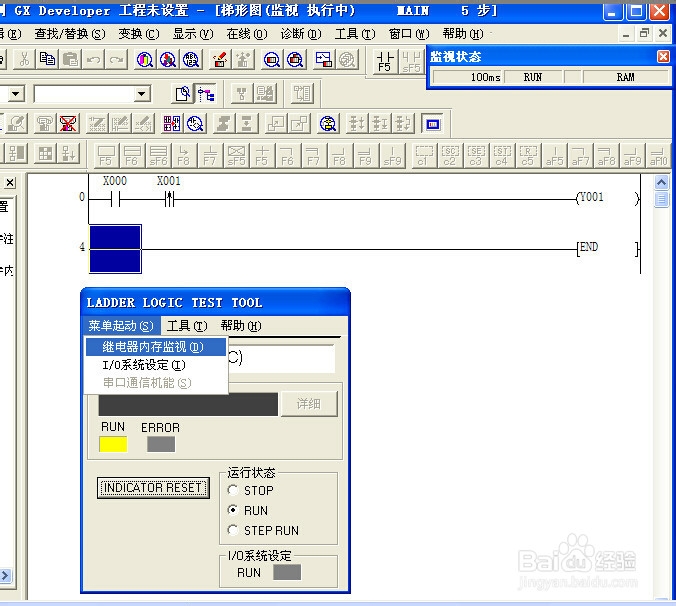676x606 pixels.
Task: Select the RUN radio button under 运行状态
Action: [233, 510]
